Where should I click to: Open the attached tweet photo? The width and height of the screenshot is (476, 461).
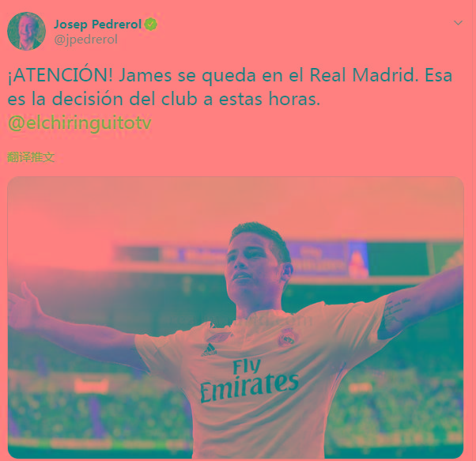point(236,317)
